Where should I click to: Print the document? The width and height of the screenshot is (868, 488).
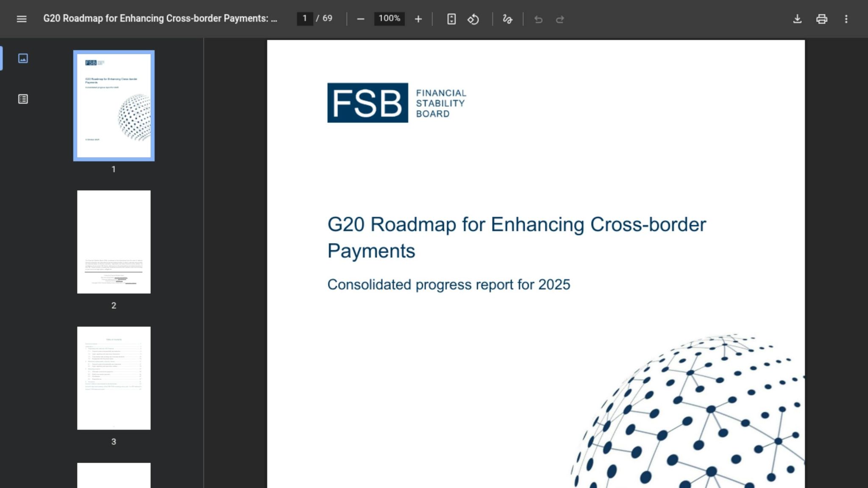(822, 19)
